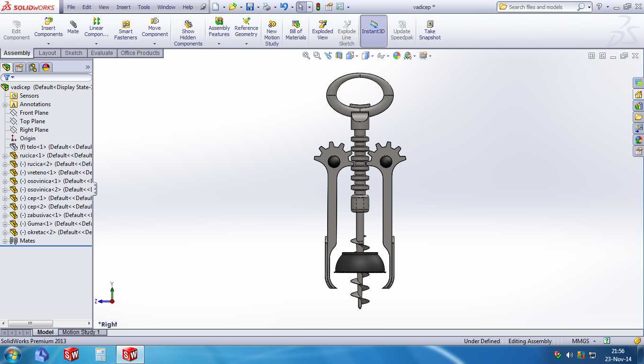Screen dimensions: 644x364
Task: Expand Mates folder in tree
Action: (5, 241)
